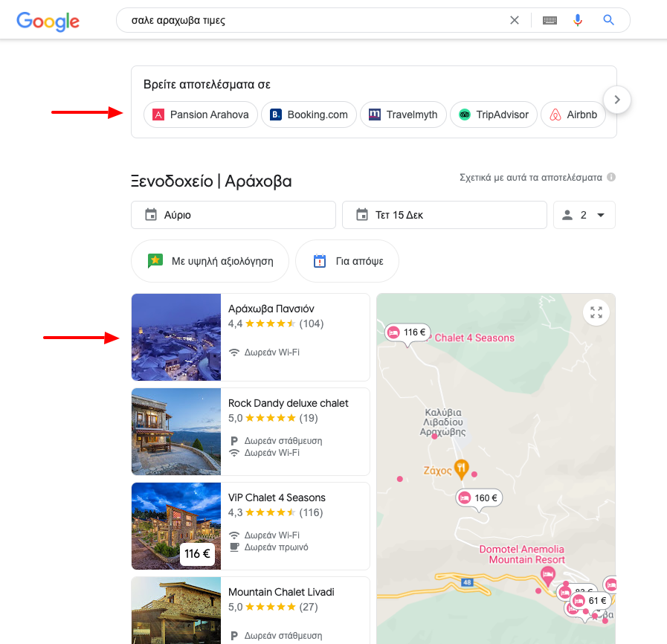Choose the TripAdvisor results chip
Viewport: 667px width, 644px height.
pos(494,115)
